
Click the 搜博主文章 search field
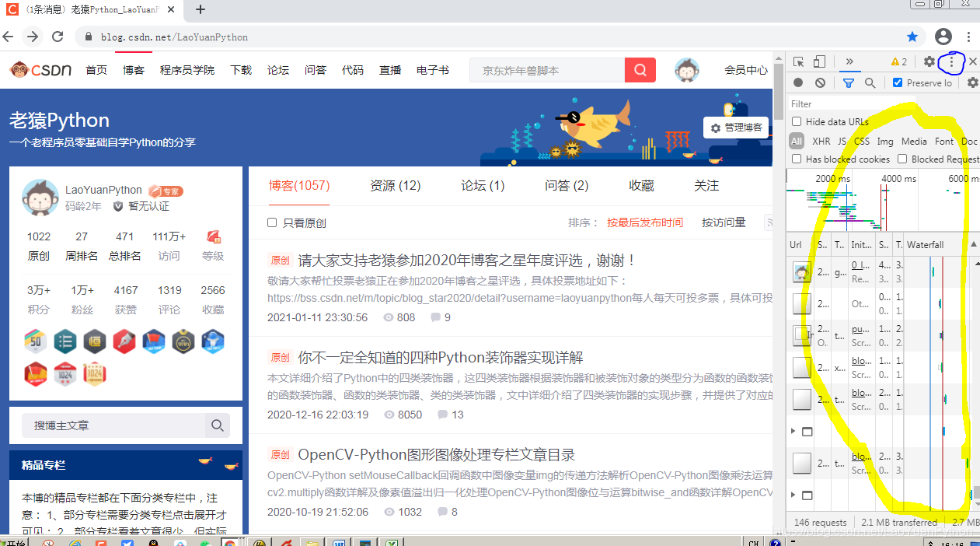click(x=113, y=425)
